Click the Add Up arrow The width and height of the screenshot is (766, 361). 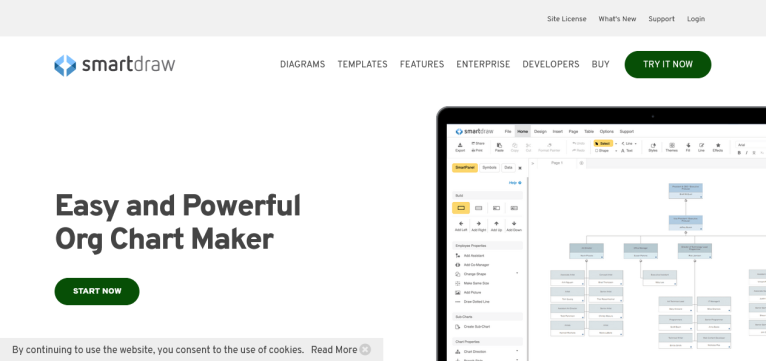(x=496, y=226)
